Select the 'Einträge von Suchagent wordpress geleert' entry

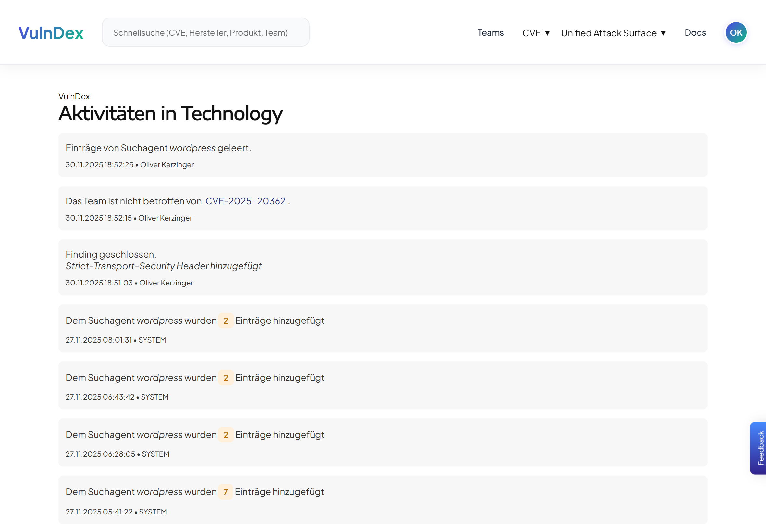point(382,155)
